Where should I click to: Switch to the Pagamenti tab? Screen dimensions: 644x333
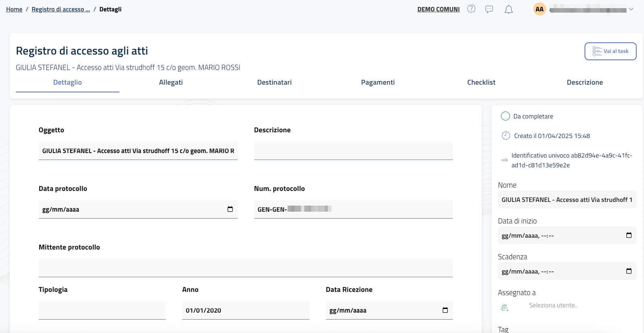[378, 82]
